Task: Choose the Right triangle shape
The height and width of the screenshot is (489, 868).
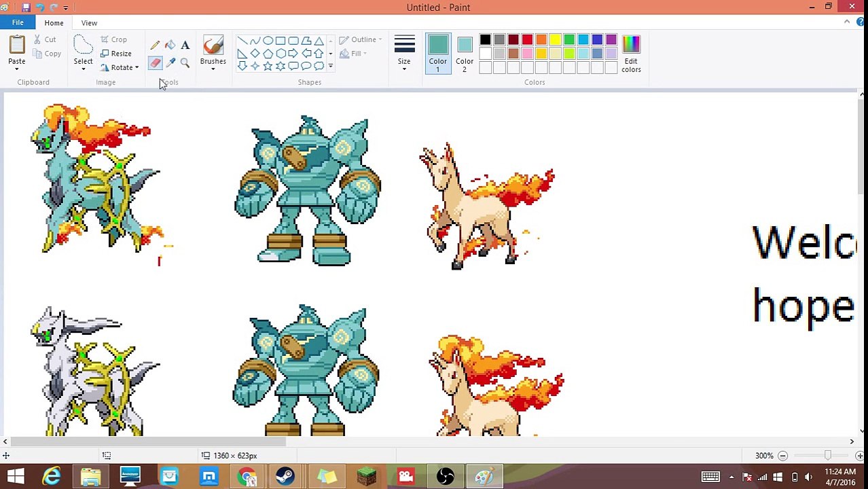Action: pos(242,54)
